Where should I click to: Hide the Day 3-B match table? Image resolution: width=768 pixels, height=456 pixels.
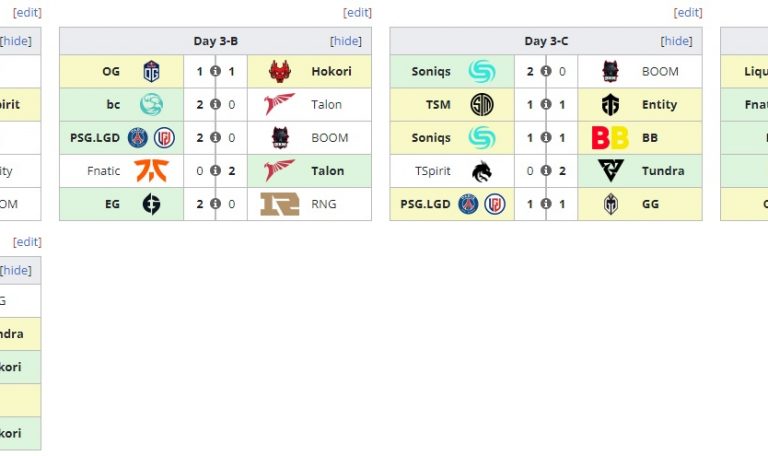click(346, 41)
